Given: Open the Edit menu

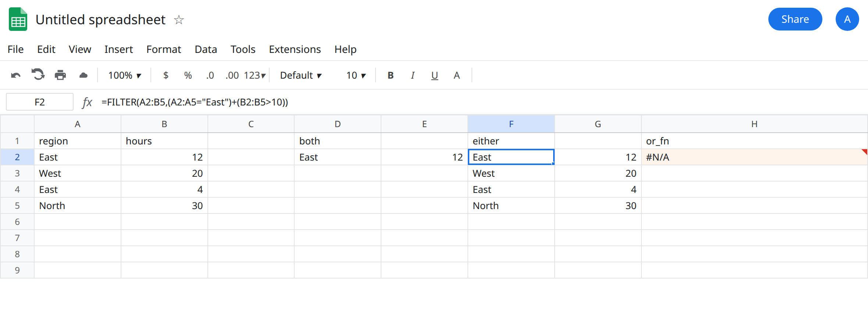Looking at the screenshot, I should 46,49.
